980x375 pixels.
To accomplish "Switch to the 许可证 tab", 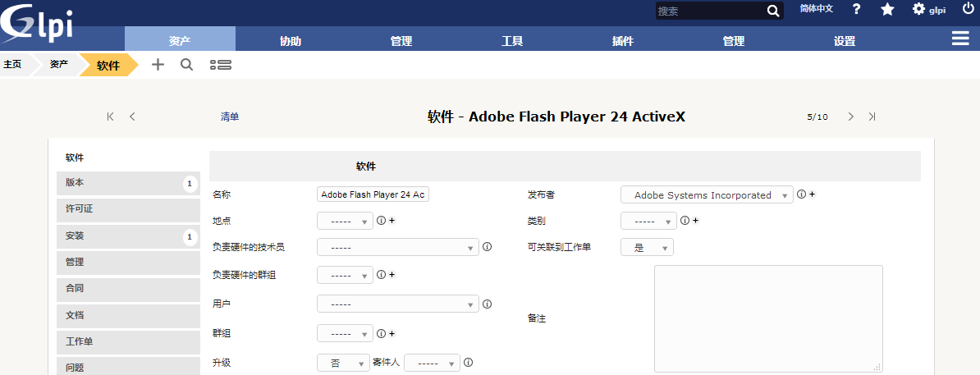I will coord(128,209).
